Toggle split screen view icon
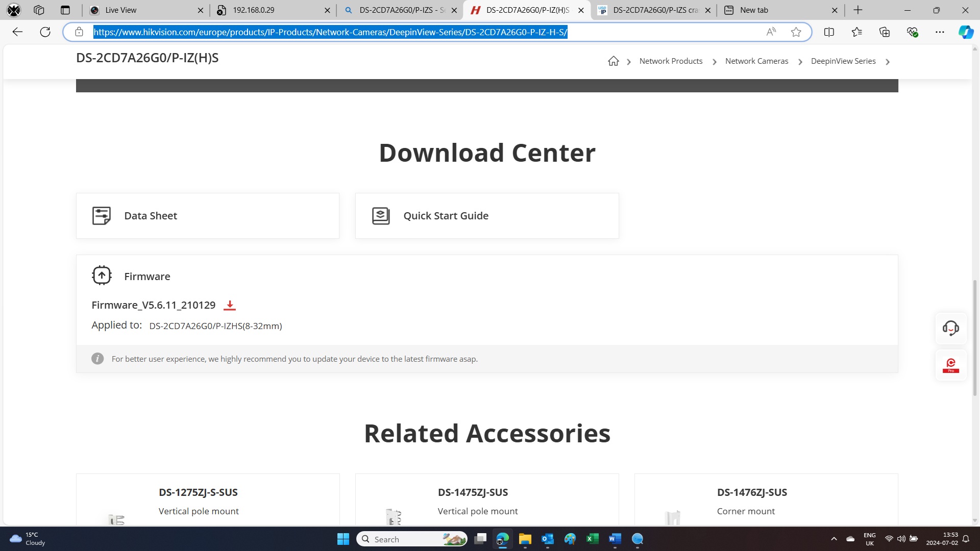980x551 pixels. pyautogui.click(x=829, y=32)
